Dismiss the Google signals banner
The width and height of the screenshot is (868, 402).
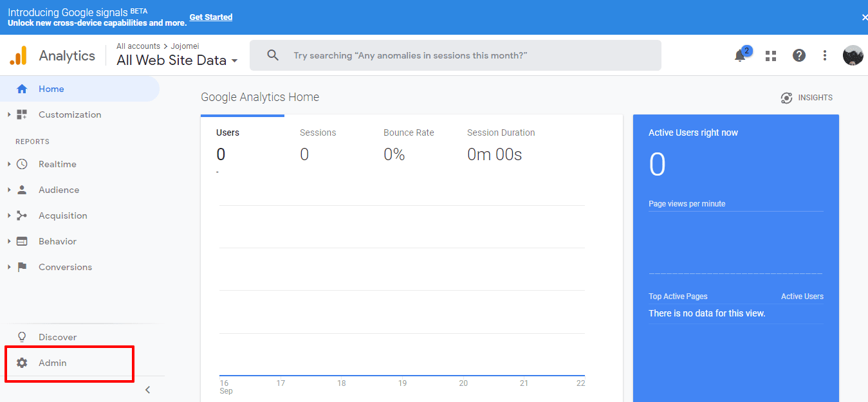coord(865,17)
